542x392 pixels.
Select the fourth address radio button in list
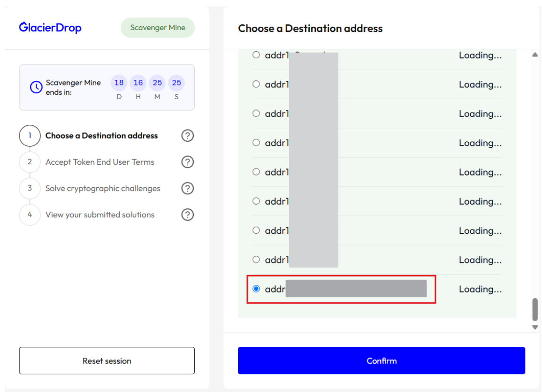(256, 142)
